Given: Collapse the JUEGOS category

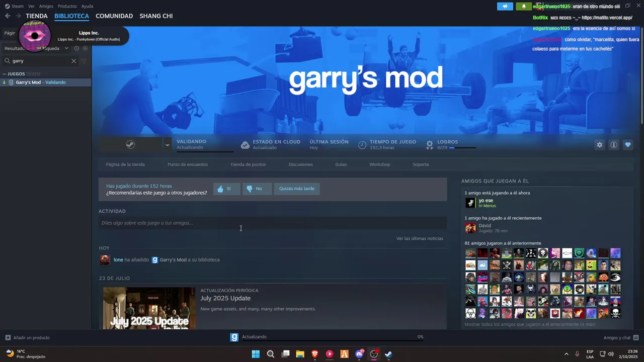Looking at the screenshot, I should (5, 74).
